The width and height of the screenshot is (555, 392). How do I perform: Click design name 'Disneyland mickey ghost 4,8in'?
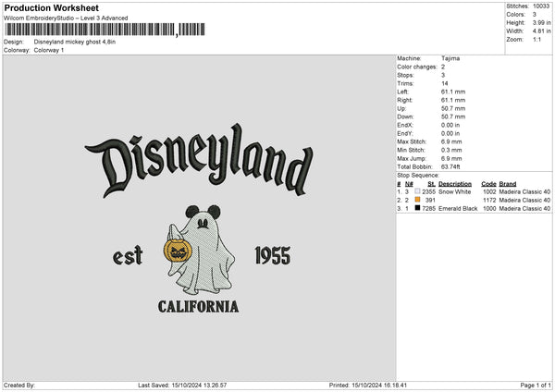75,42
